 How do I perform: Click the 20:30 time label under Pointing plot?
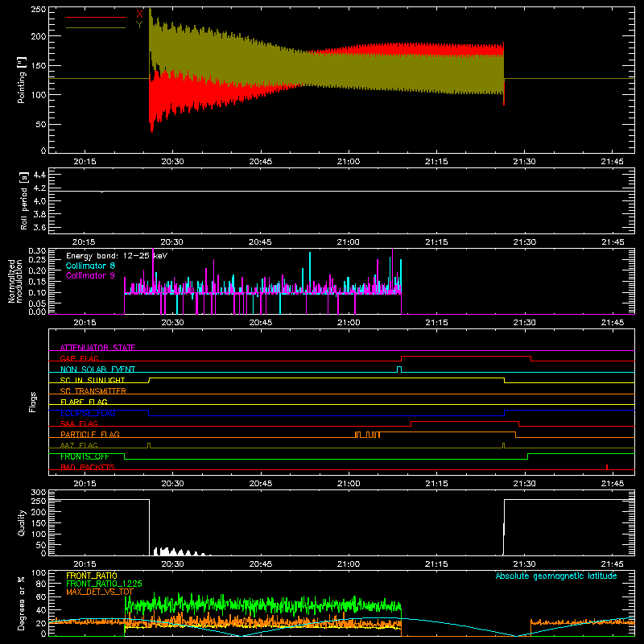(172, 162)
